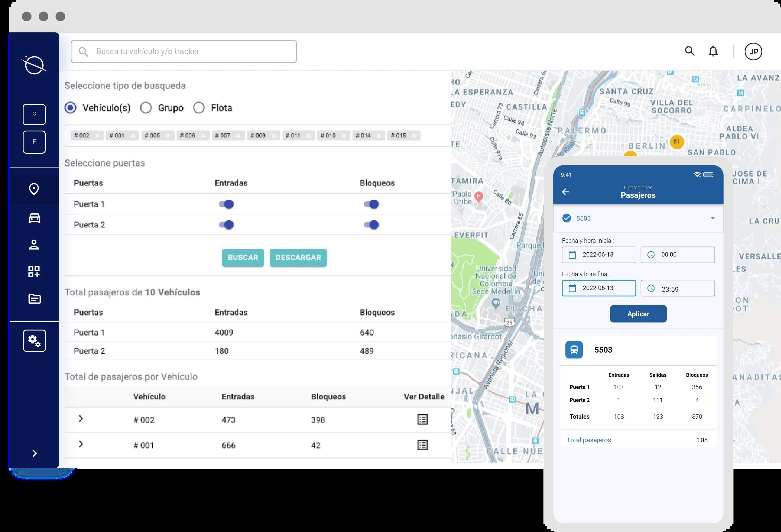Select the Vehículo(s) radio option
Screen dimensions: 781x532
point(71,108)
